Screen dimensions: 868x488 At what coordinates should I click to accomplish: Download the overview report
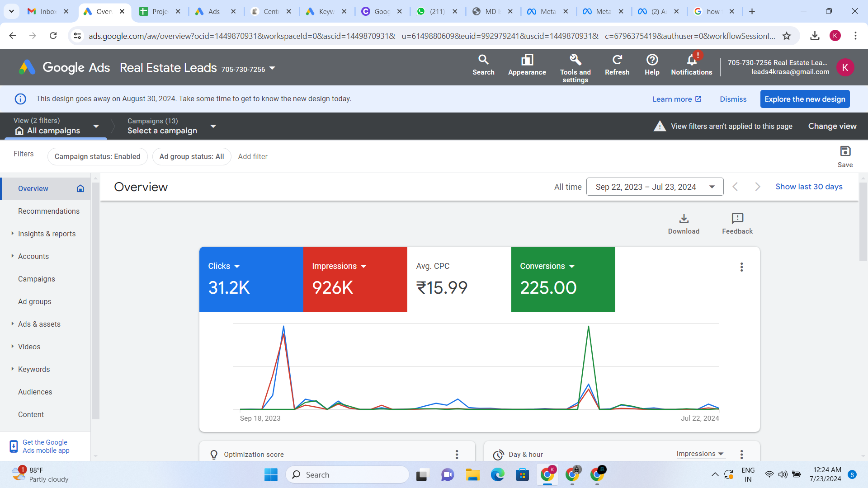coord(684,224)
